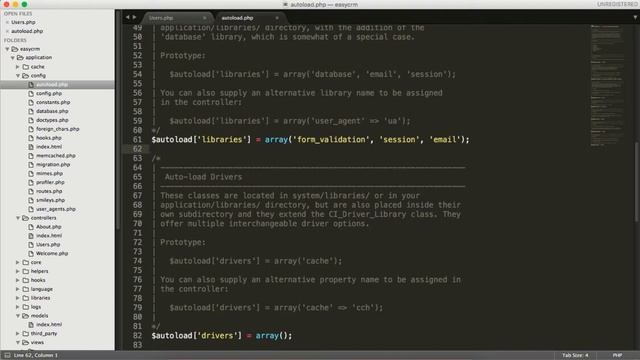Open mimes.php in sidebar

coord(49,173)
